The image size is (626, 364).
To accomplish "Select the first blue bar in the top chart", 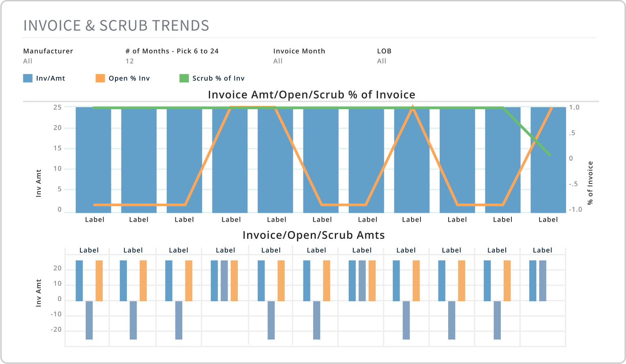I will pos(93,163).
